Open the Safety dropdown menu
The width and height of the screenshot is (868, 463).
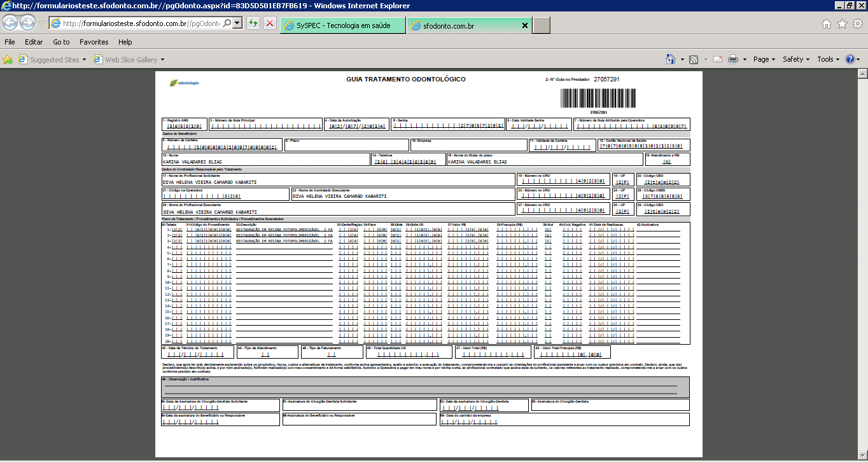(796, 59)
